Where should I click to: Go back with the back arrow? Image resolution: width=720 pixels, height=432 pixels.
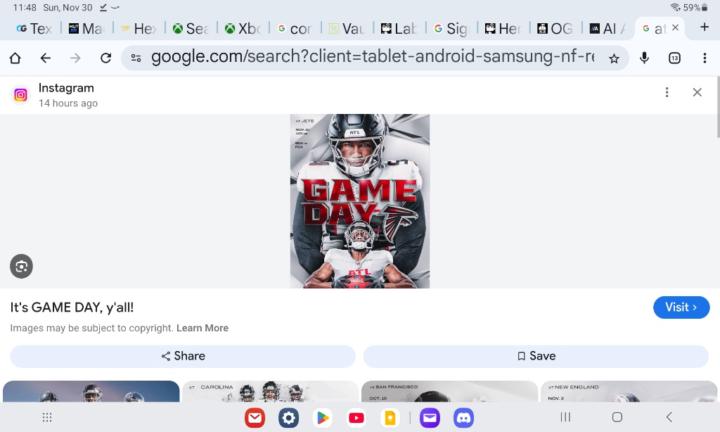[x=45, y=58]
